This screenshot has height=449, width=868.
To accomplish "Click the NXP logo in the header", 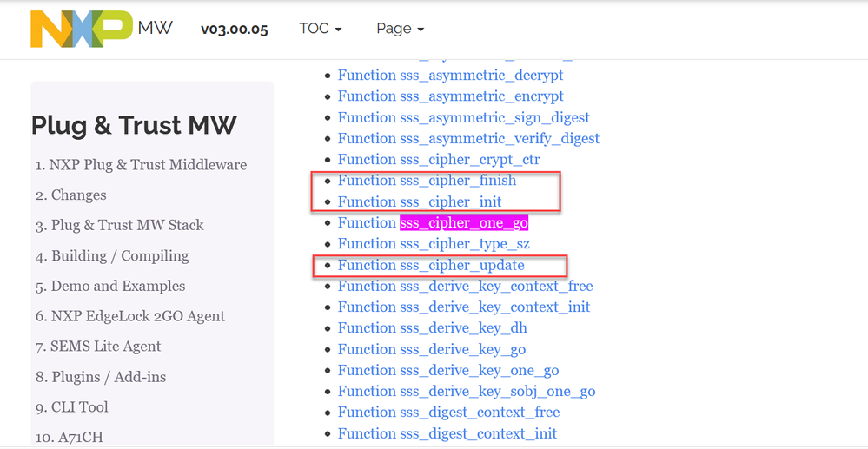I will (82, 29).
